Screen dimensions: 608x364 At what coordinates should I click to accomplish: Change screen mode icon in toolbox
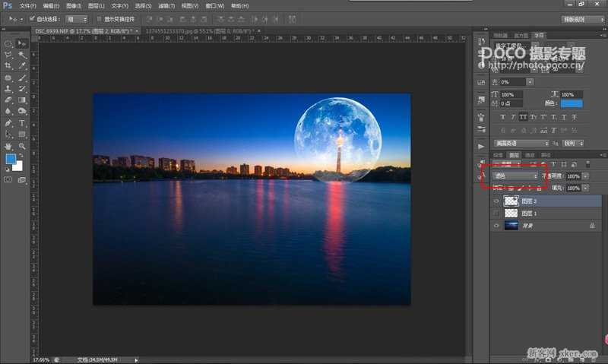22,180
